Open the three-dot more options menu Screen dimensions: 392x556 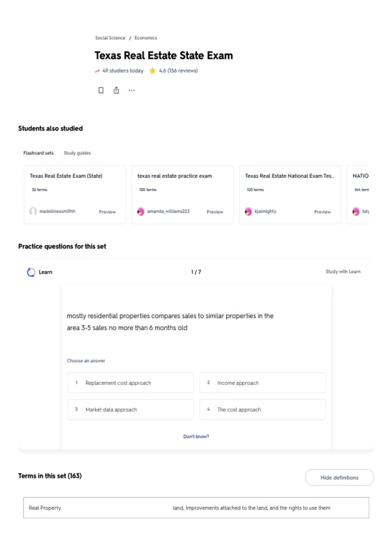pyautogui.click(x=132, y=90)
